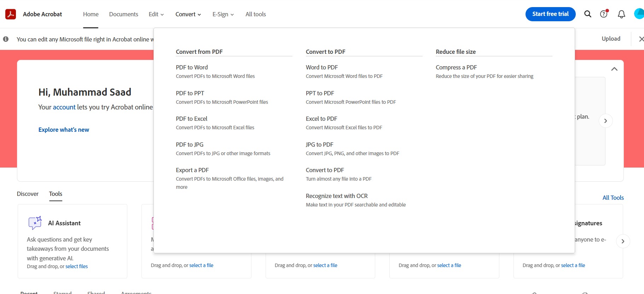644x294 pixels.
Task: Open the user profile avatar
Action: click(639, 14)
